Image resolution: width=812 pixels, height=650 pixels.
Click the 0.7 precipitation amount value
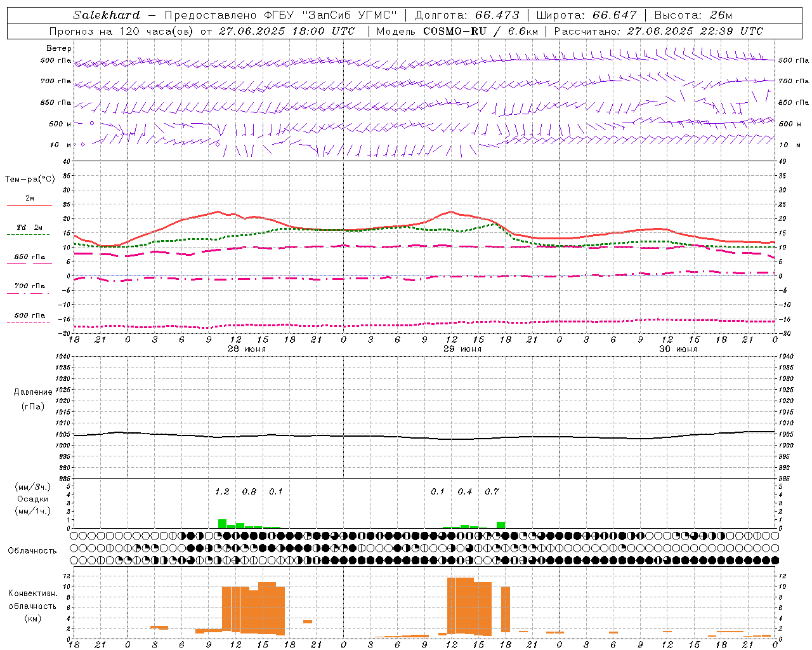[492, 491]
